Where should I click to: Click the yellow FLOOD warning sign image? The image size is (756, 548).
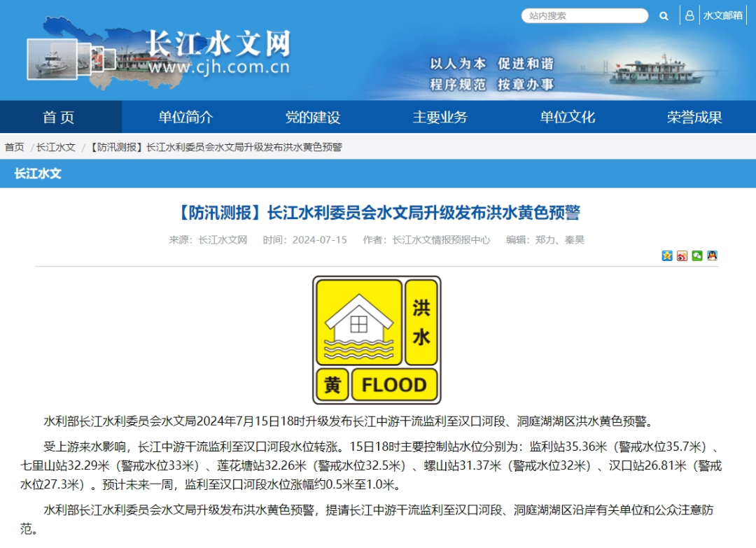[x=377, y=338]
